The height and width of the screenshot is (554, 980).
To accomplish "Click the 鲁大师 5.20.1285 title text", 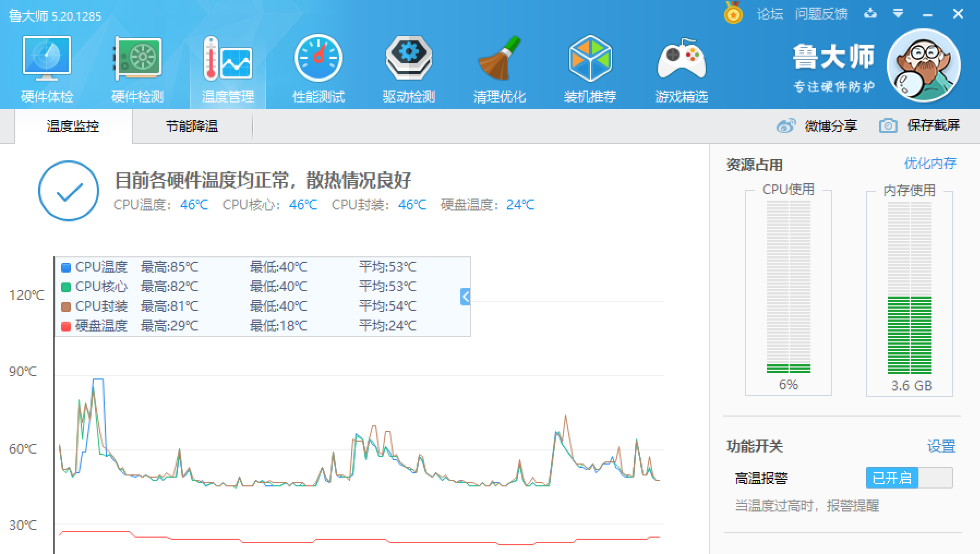I will coord(55,16).
